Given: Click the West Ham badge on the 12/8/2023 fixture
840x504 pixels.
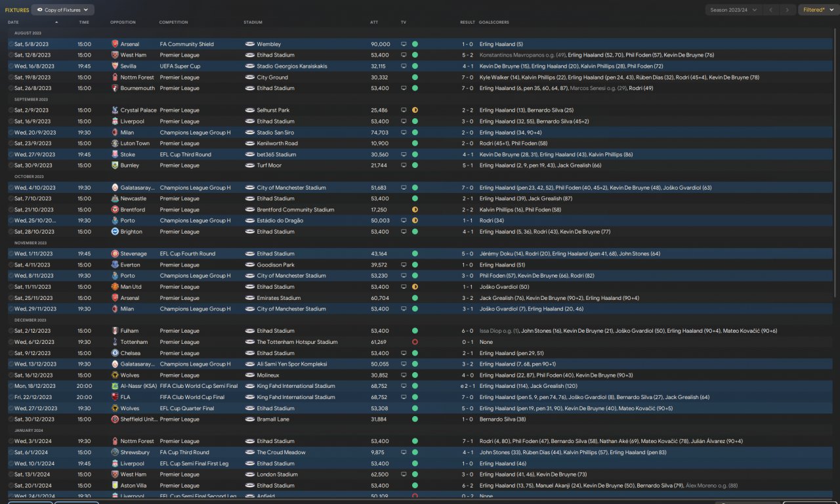Looking at the screenshot, I should [115, 55].
